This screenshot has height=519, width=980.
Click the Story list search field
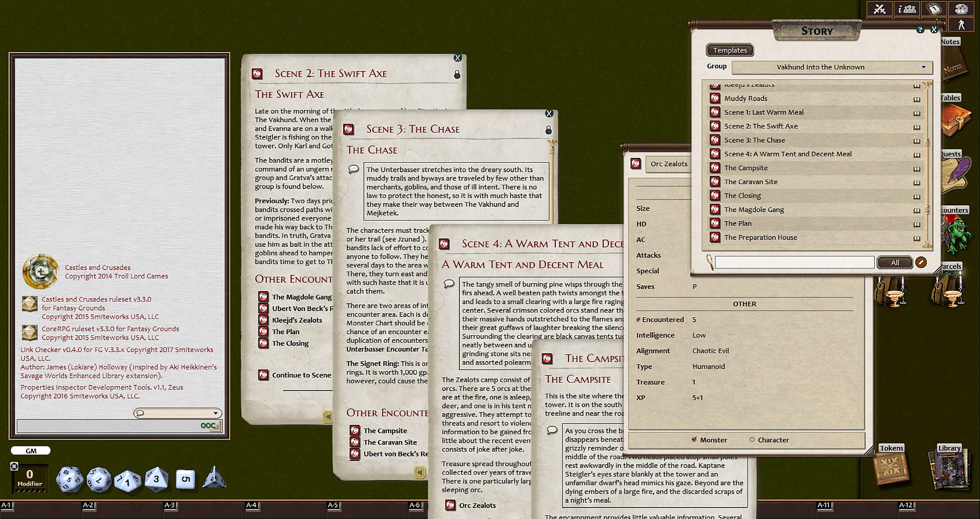pos(794,263)
